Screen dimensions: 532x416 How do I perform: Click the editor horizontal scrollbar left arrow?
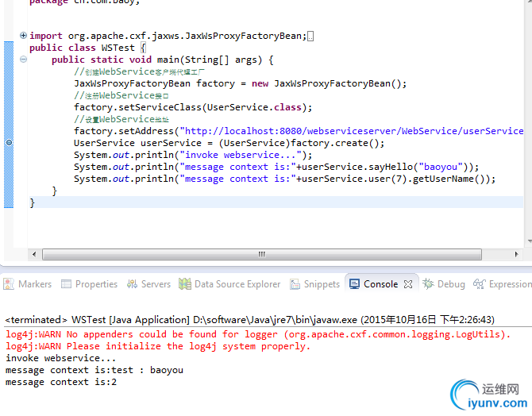(x=34, y=254)
